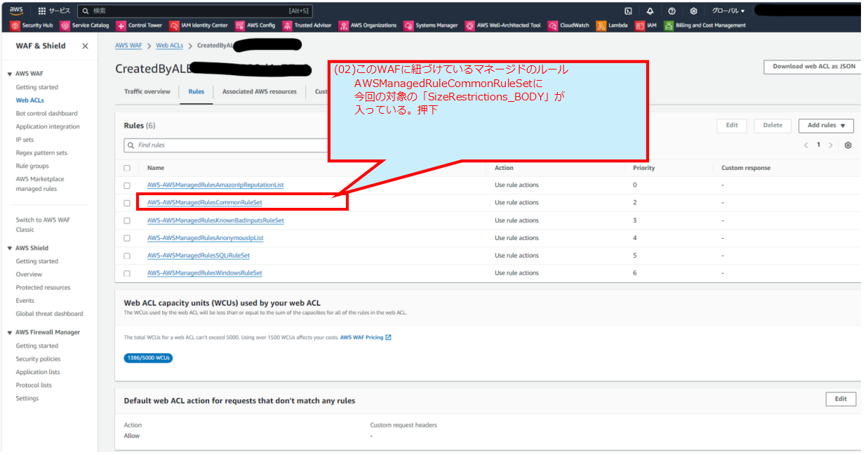The height and width of the screenshot is (455, 868).
Task: Open the AWS-AWSManagedRulesSQLiRuleSet rule link
Action: (x=199, y=256)
